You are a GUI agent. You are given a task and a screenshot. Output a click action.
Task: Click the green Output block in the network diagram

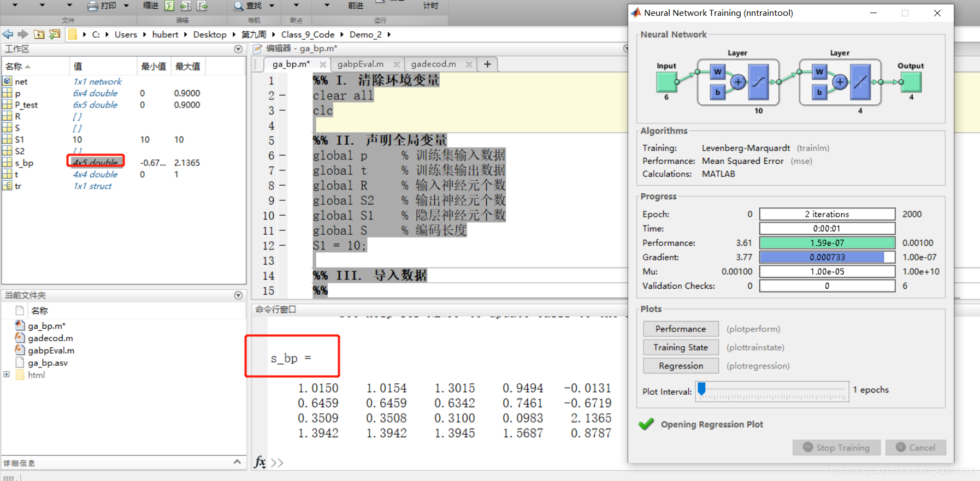(x=911, y=82)
